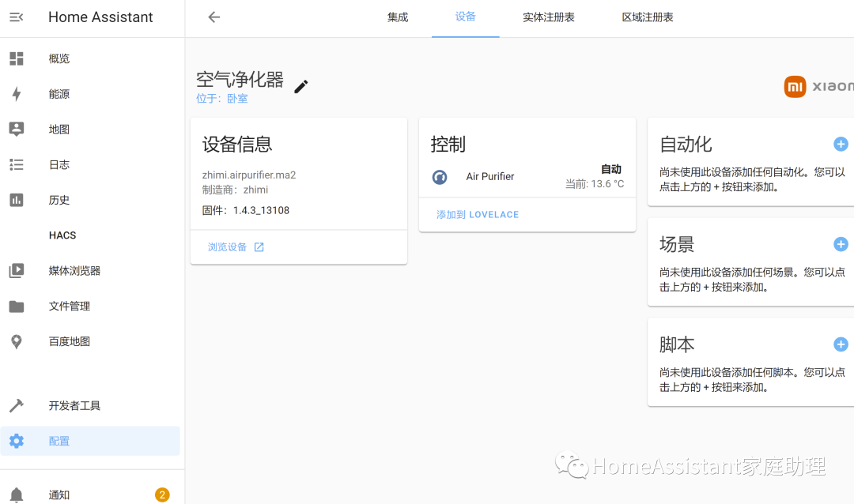打开历史记录图标
This screenshot has height=504, width=854.
click(x=17, y=200)
